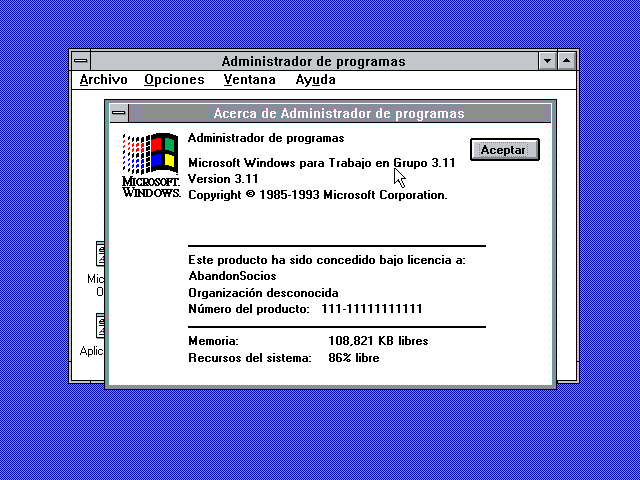
Task: Click the 'AbandonSocios' licensee name
Action: tap(232, 276)
